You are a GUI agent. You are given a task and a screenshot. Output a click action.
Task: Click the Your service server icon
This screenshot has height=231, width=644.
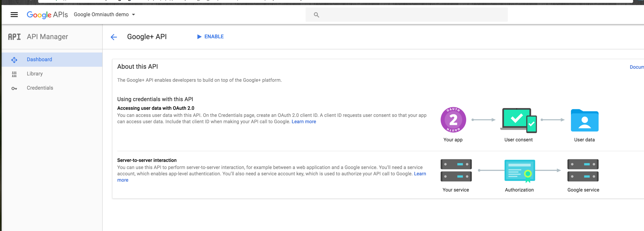click(456, 170)
